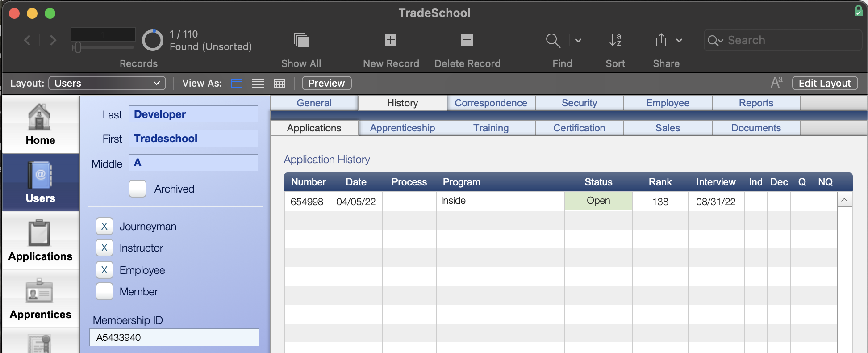Click the New Record plus icon
The height and width of the screenshot is (353, 868).
point(391,40)
